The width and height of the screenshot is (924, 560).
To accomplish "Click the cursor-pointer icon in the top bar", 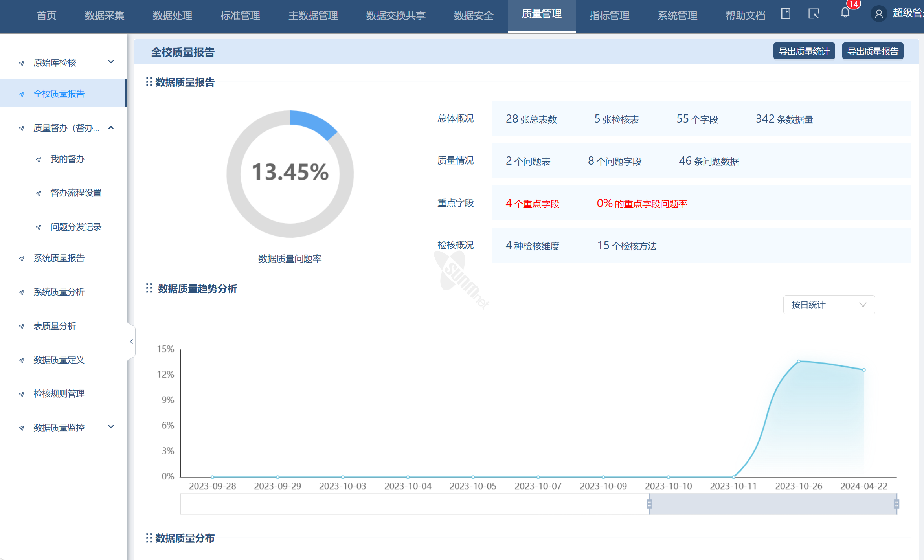I will point(813,14).
